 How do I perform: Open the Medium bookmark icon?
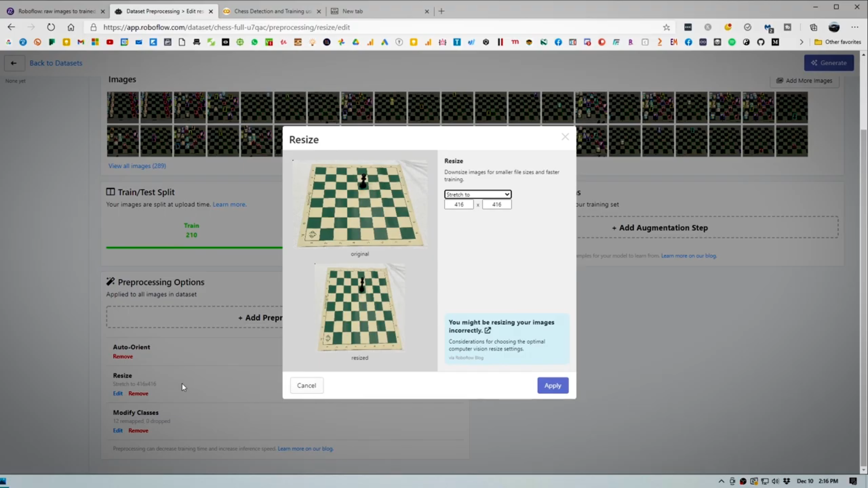(x=775, y=42)
